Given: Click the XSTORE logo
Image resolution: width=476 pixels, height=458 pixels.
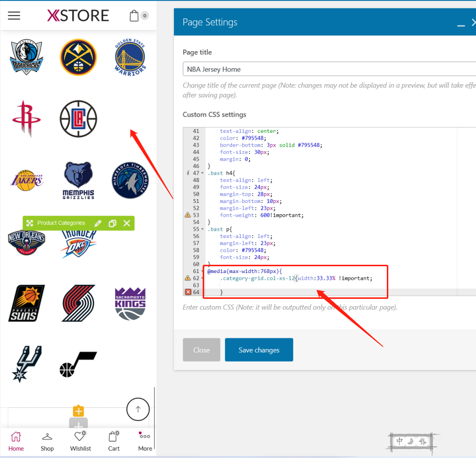Looking at the screenshot, I should pos(78,16).
